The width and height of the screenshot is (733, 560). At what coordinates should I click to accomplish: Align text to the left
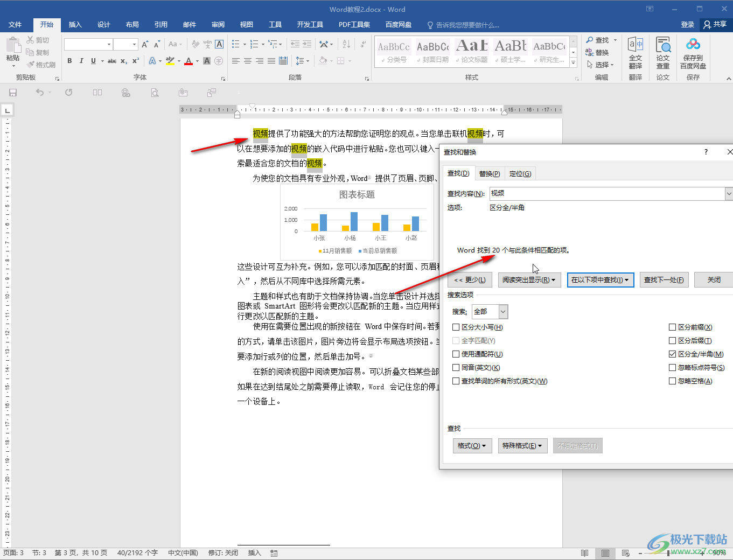tap(236, 61)
